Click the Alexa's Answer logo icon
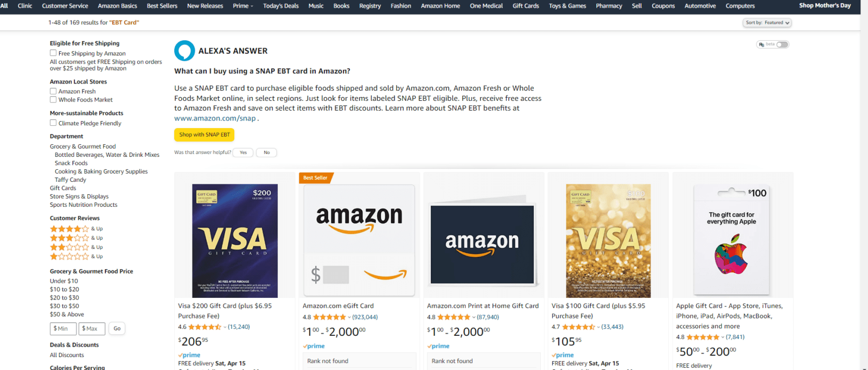868x370 pixels. [x=184, y=50]
